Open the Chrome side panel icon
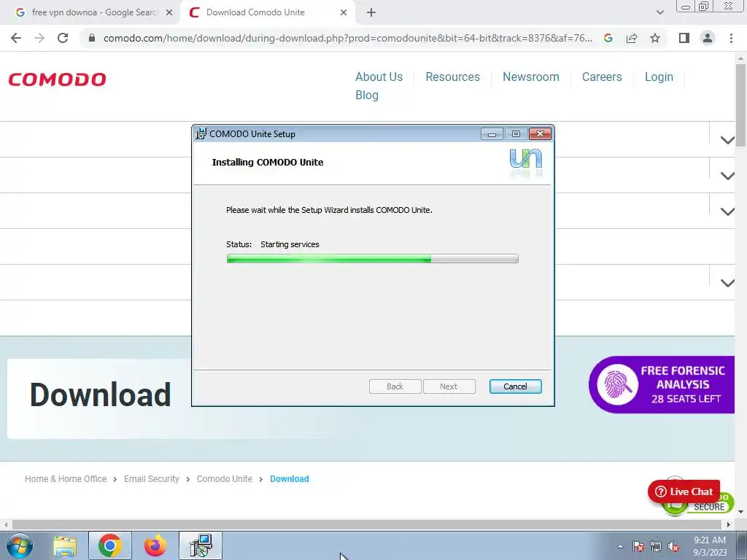 tap(684, 38)
